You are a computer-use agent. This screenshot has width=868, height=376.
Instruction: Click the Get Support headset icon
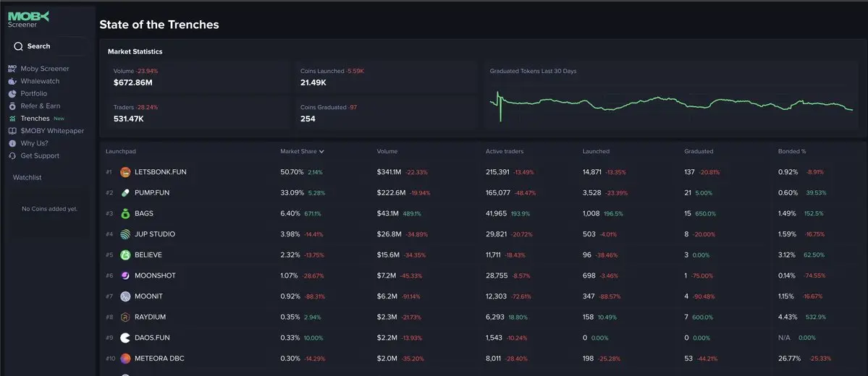pyautogui.click(x=12, y=156)
